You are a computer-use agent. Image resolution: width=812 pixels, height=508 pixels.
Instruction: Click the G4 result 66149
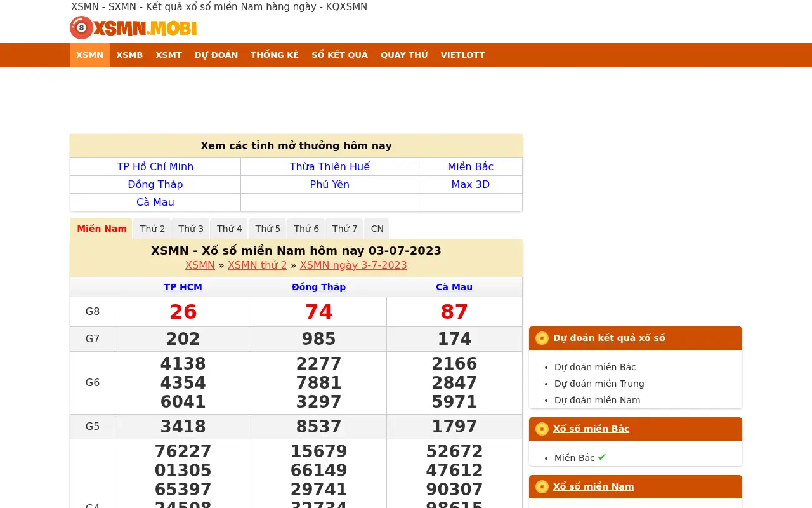tap(318, 471)
